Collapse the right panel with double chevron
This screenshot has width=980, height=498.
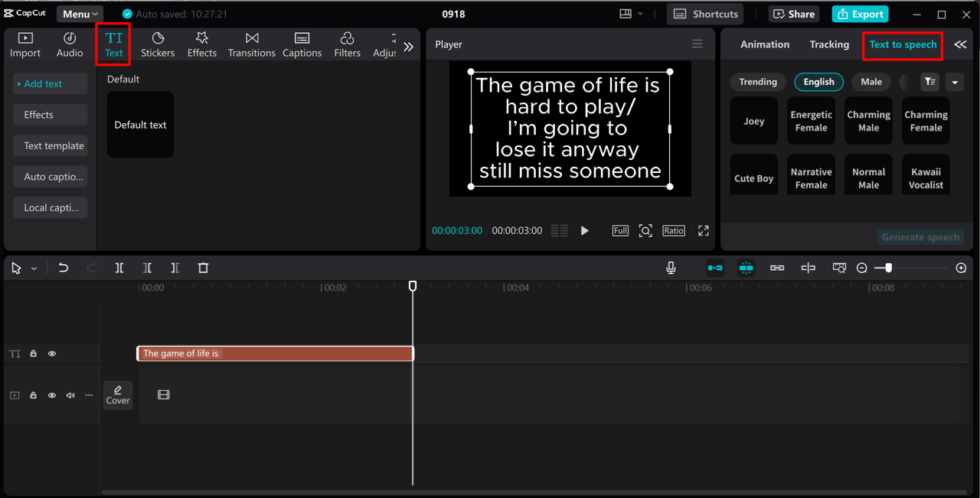click(x=960, y=45)
